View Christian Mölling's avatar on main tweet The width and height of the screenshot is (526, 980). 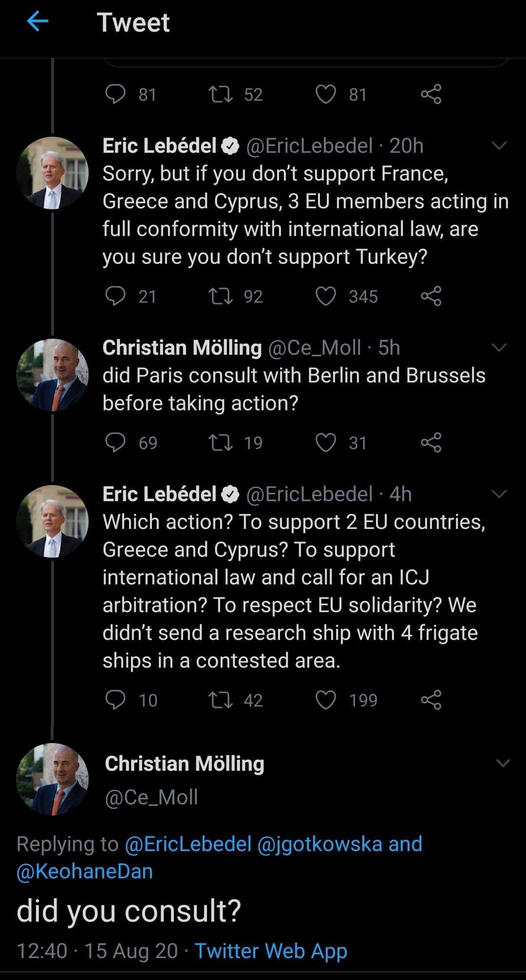[53, 779]
